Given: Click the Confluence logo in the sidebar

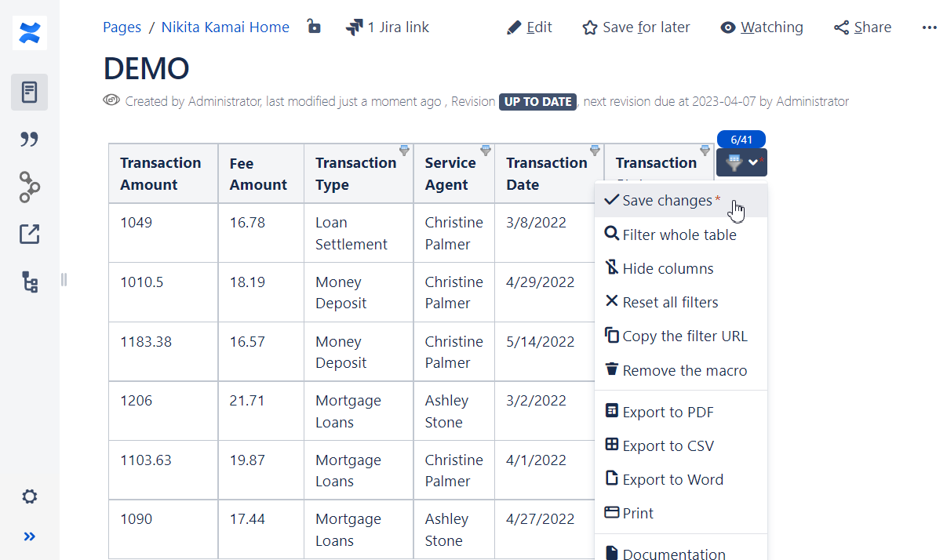Looking at the screenshot, I should [29, 33].
